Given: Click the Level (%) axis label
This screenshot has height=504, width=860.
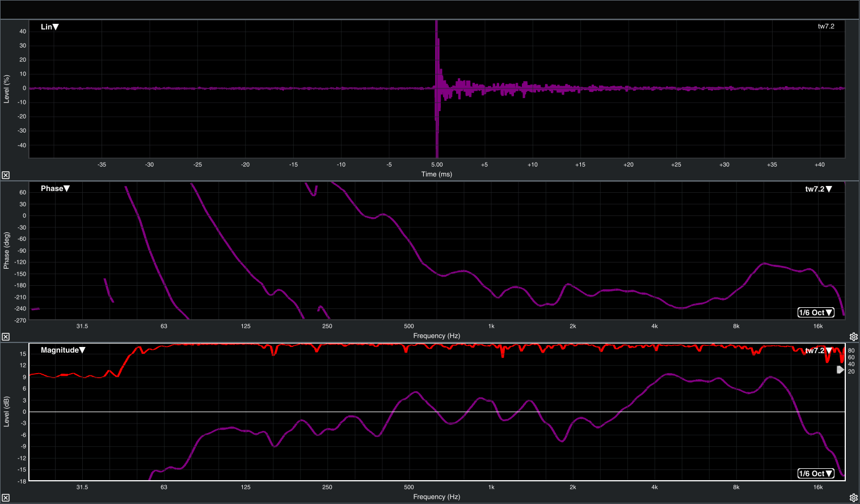Looking at the screenshot, I should click(x=7, y=89).
